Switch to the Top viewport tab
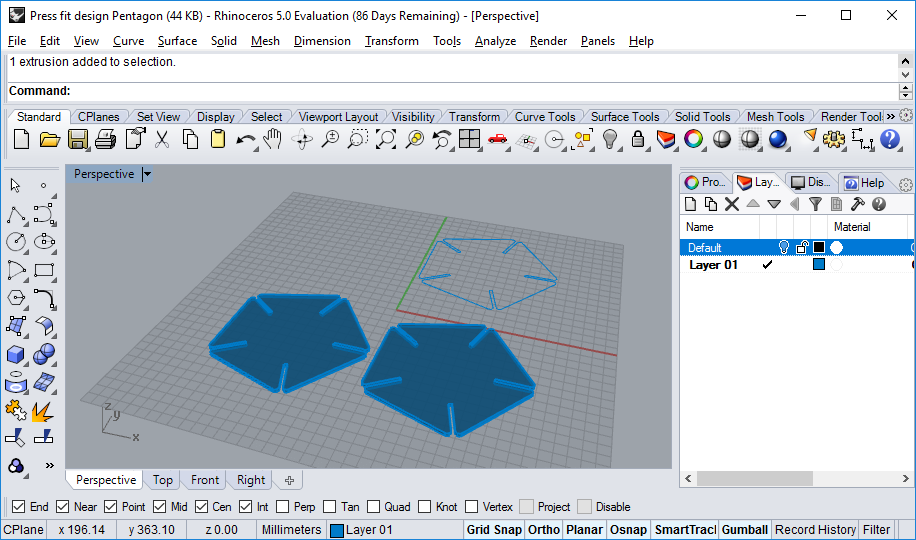The width and height of the screenshot is (916, 540). (162, 480)
